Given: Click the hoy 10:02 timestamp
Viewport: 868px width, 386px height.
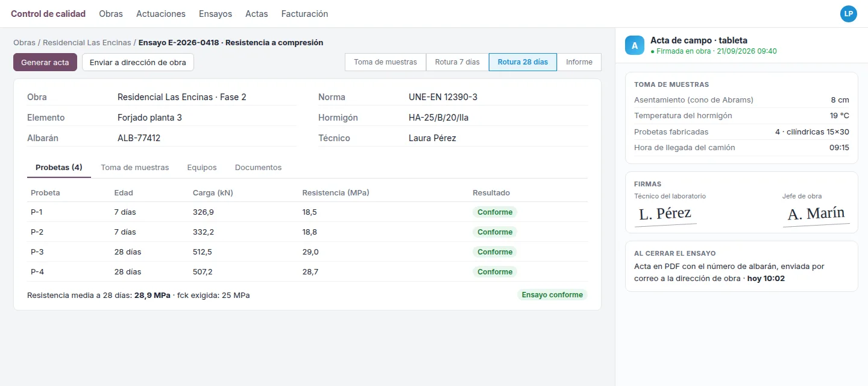Looking at the screenshot, I should [x=766, y=279].
